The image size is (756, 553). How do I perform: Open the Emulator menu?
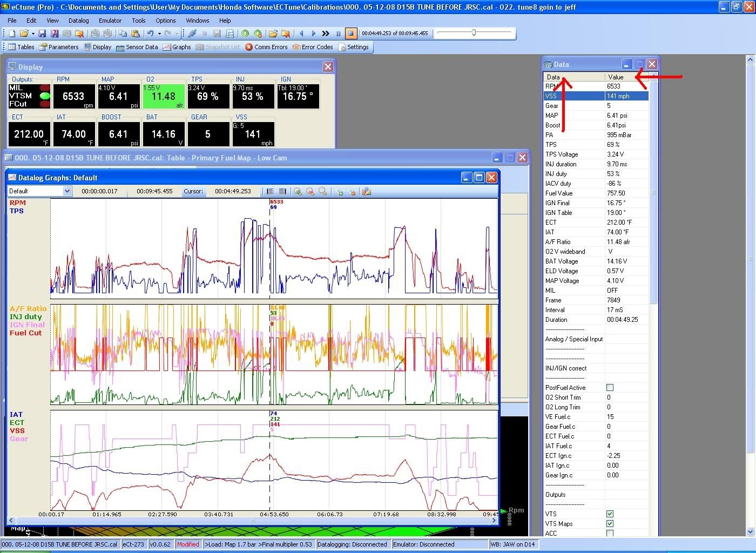[x=110, y=21]
